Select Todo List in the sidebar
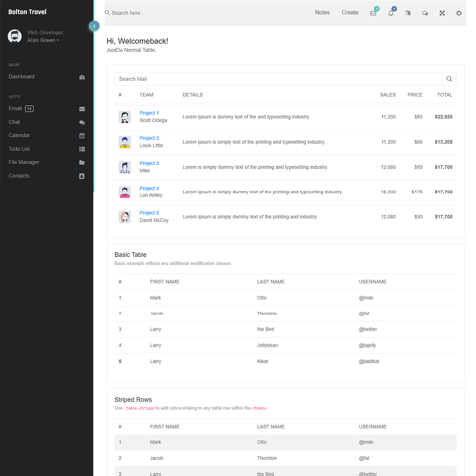 point(19,149)
